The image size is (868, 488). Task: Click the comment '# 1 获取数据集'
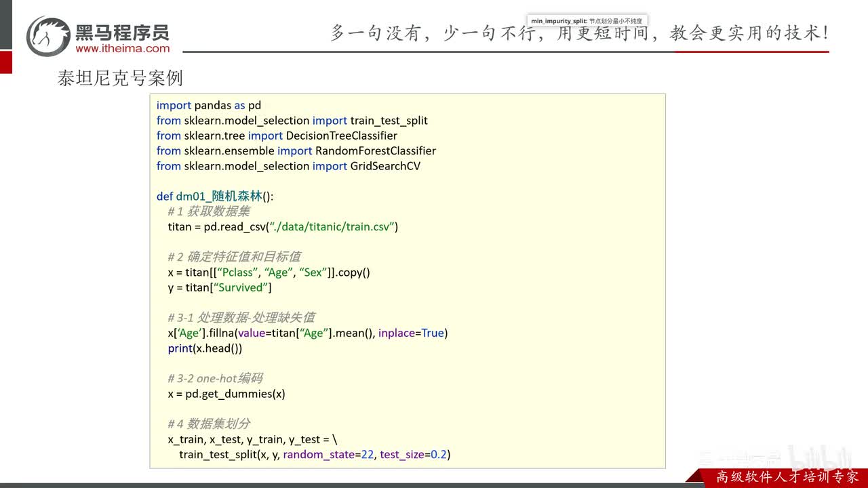[x=209, y=211]
